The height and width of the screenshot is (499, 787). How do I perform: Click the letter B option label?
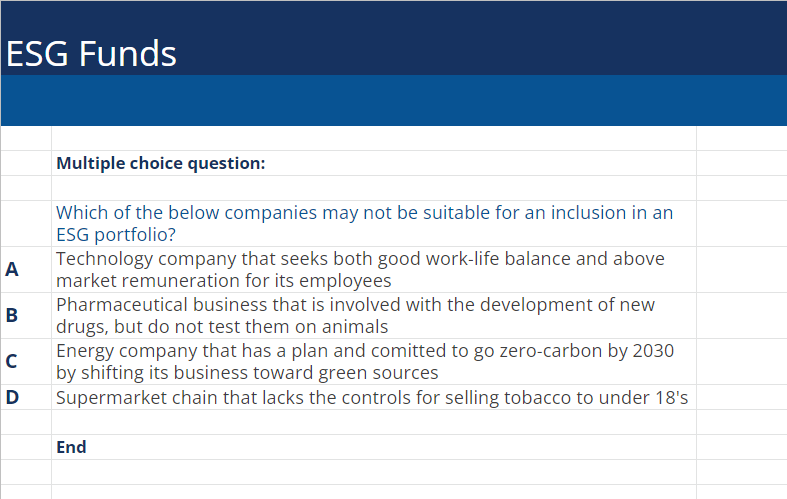coord(12,316)
